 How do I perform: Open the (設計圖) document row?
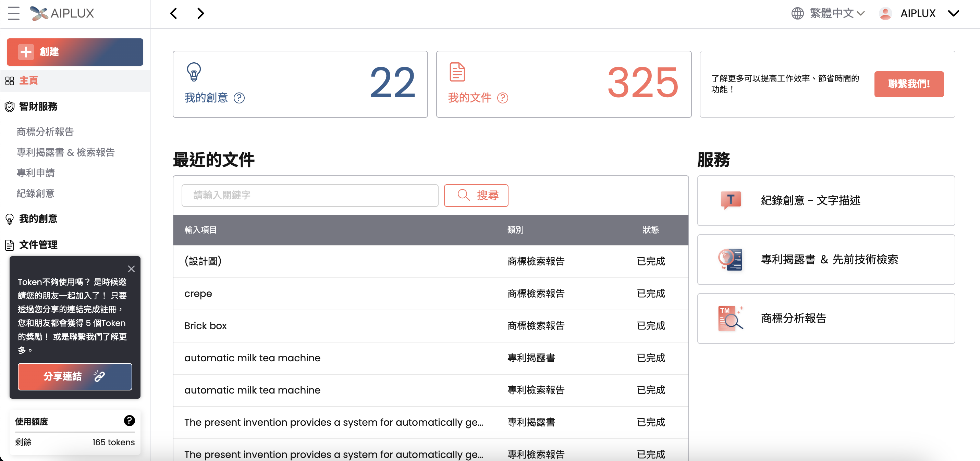(431, 261)
